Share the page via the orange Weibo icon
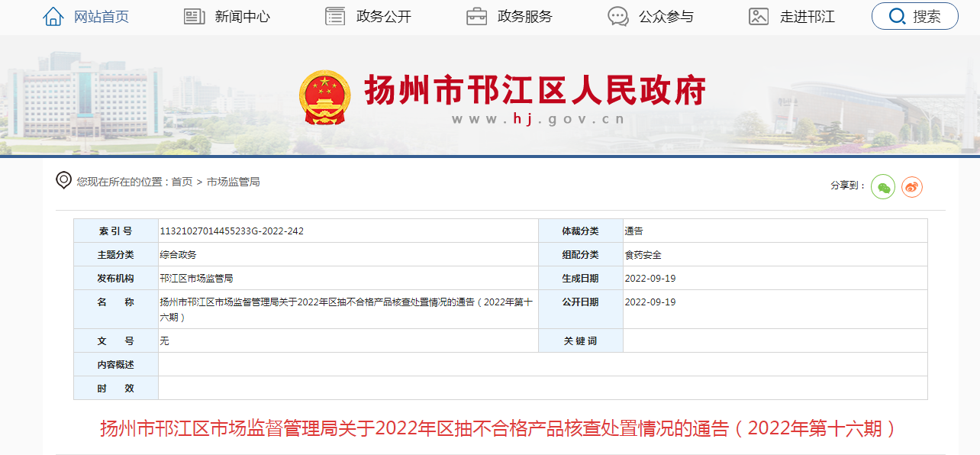Viewport: 980px width, 455px height. 911,186
